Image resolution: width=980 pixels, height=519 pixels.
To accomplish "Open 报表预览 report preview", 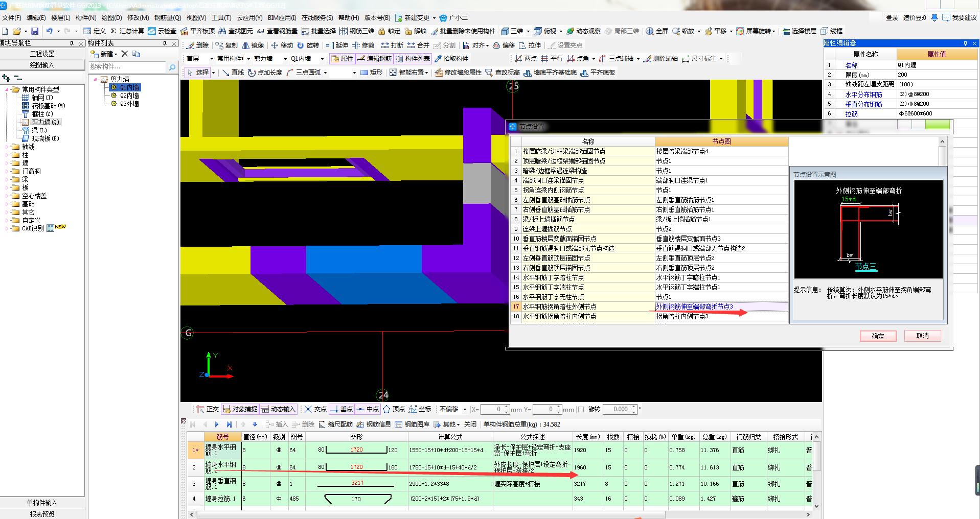I will pos(42,514).
